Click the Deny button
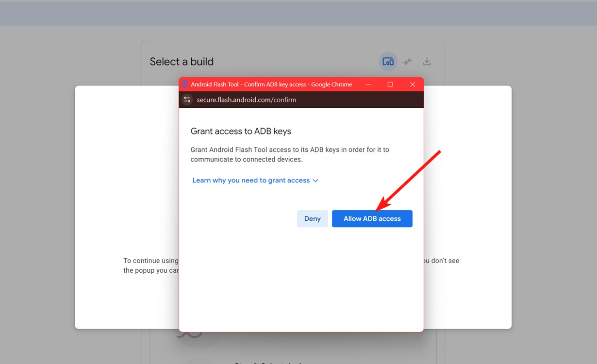 coord(312,218)
